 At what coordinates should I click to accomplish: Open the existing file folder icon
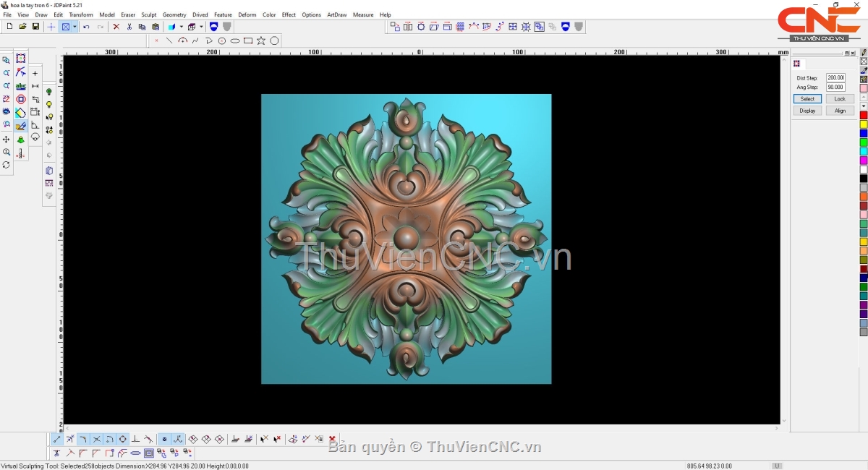coord(22,27)
